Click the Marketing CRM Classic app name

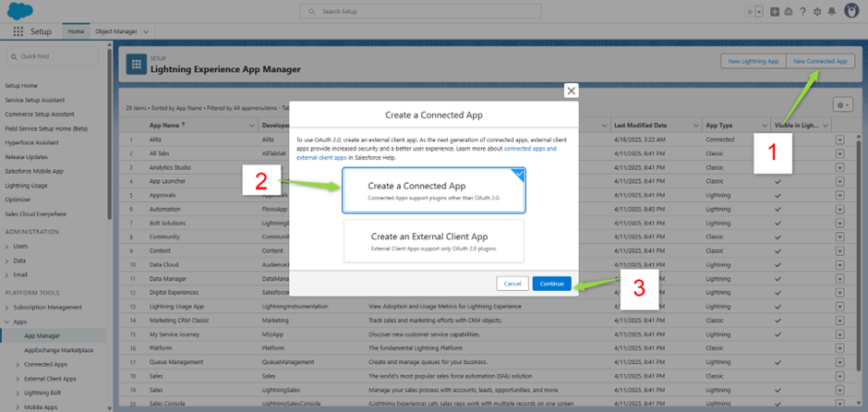[179, 320]
